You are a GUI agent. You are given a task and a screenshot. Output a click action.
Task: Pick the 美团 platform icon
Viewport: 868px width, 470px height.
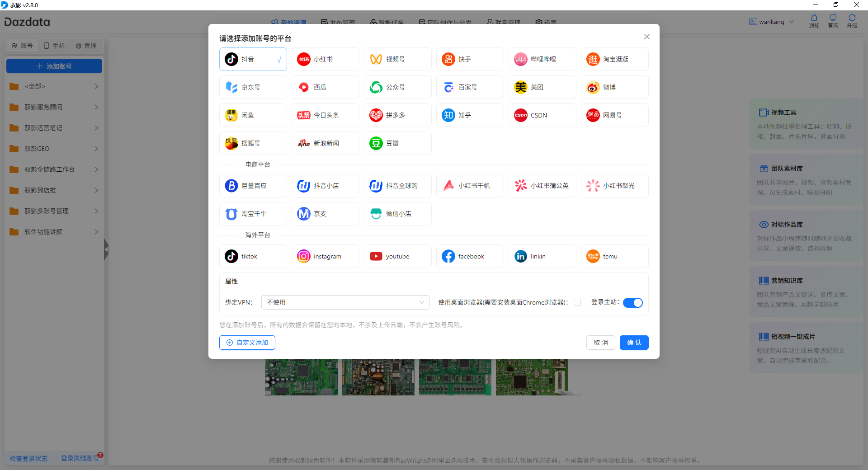[x=521, y=87]
